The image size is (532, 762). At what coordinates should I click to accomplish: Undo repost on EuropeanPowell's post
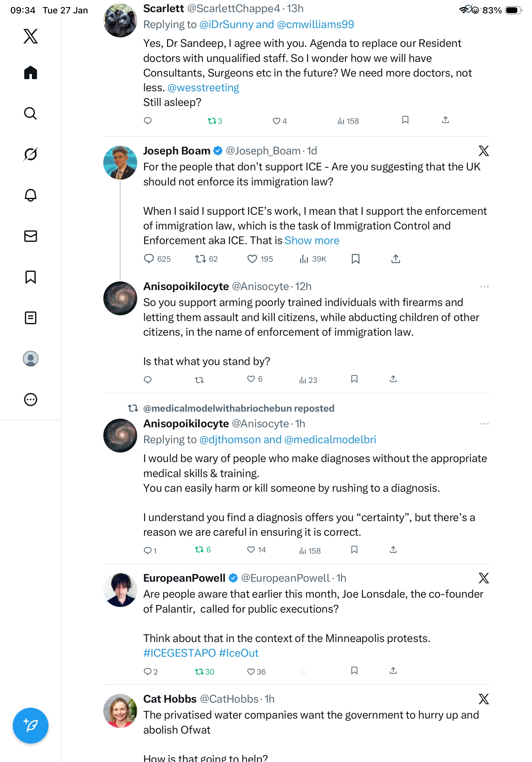click(199, 672)
